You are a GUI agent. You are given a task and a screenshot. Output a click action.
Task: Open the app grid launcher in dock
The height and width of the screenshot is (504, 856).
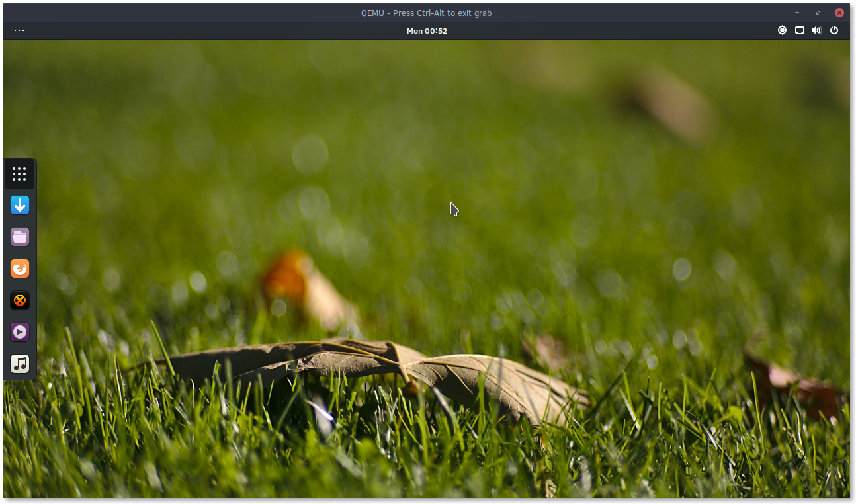pos(19,174)
